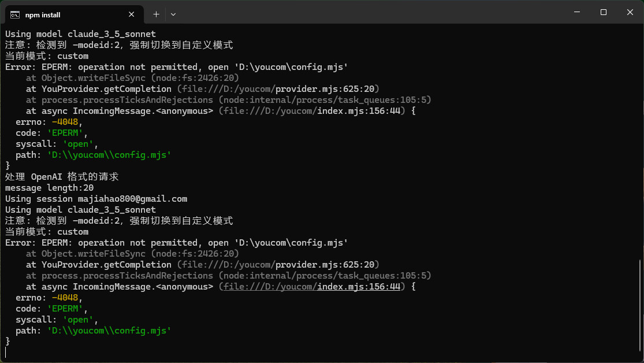Screen dimensions: 644x363
Task: Click the final 'errno: -4048' value
Action: [65, 298]
